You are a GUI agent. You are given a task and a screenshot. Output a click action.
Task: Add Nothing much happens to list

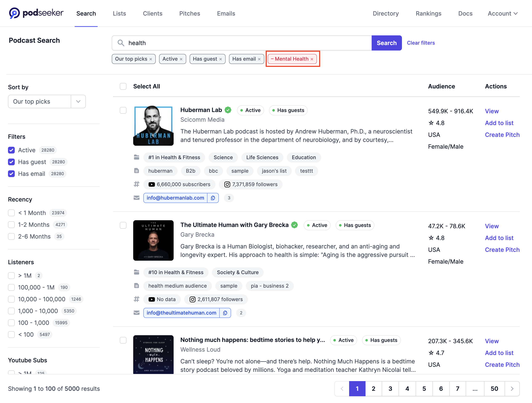499,353
